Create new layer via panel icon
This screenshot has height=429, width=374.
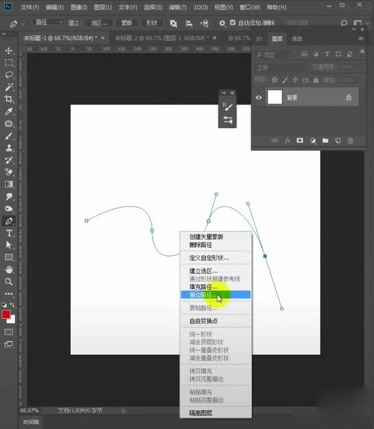pyautogui.click(x=338, y=141)
